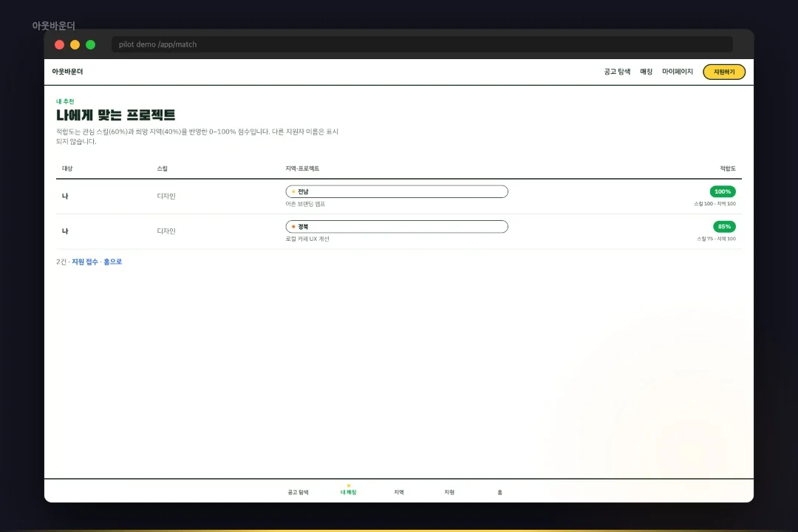
Task: Switch to the 공고 탐색 bottom tab
Action: click(298, 492)
